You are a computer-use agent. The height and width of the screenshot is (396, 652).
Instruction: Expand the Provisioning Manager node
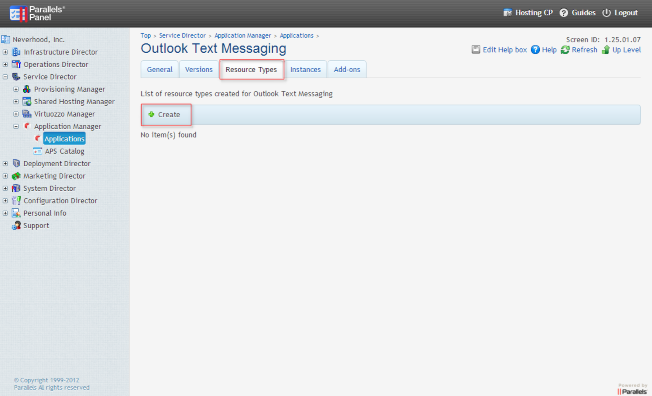click(x=16, y=89)
